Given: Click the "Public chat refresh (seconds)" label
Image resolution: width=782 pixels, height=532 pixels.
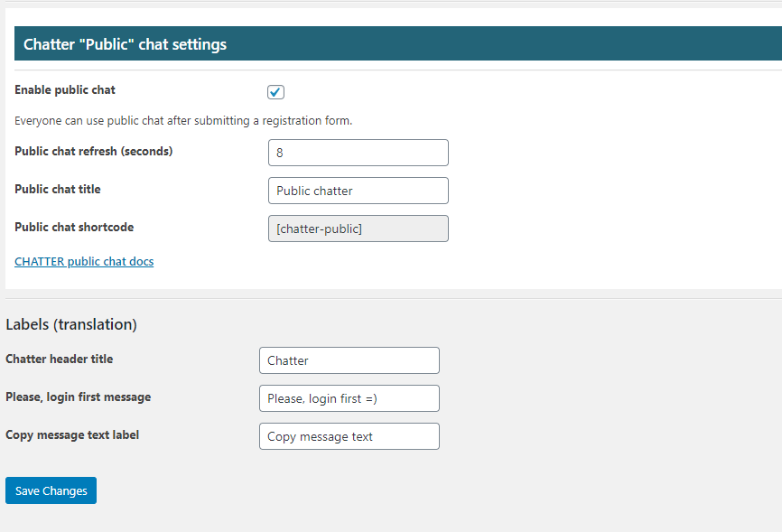Looking at the screenshot, I should coord(94,151).
